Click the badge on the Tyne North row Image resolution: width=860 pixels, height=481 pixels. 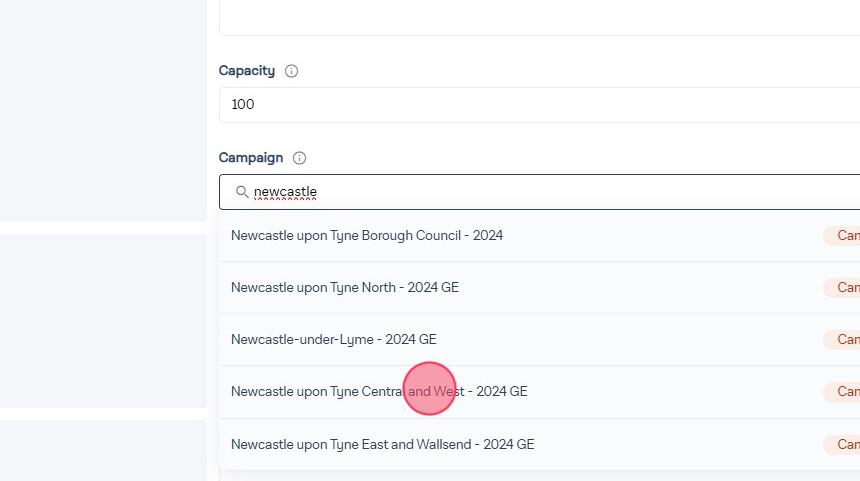click(x=842, y=288)
